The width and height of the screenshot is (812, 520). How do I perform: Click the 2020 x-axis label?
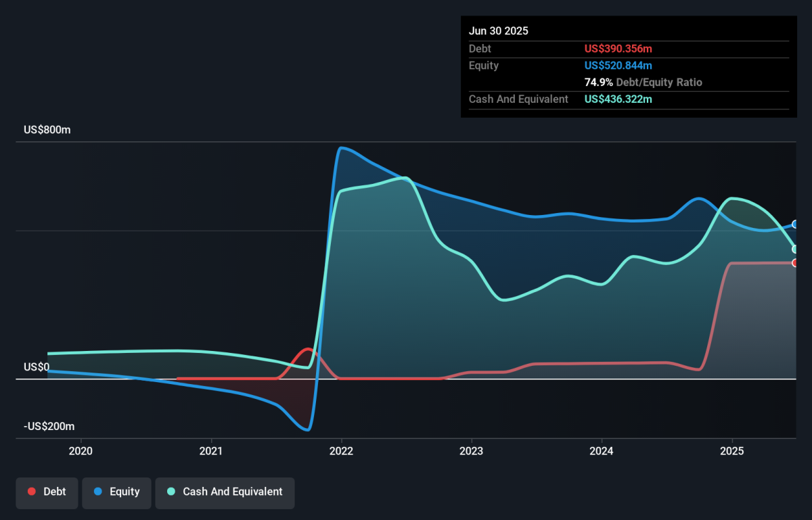pos(81,450)
